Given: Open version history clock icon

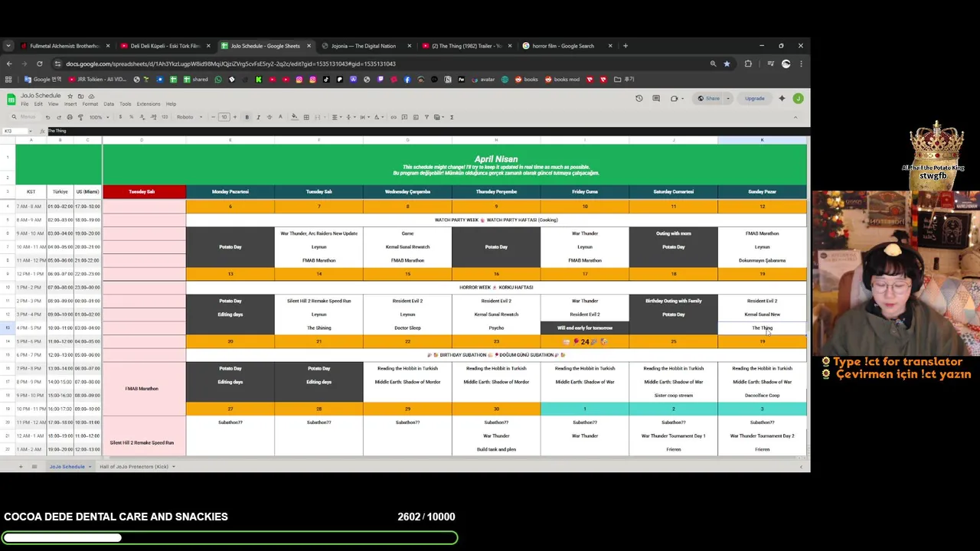Looking at the screenshot, I should pos(639,98).
